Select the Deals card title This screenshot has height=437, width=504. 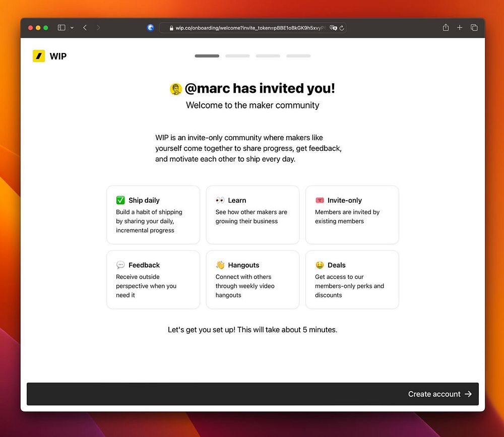tap(337, 265)
